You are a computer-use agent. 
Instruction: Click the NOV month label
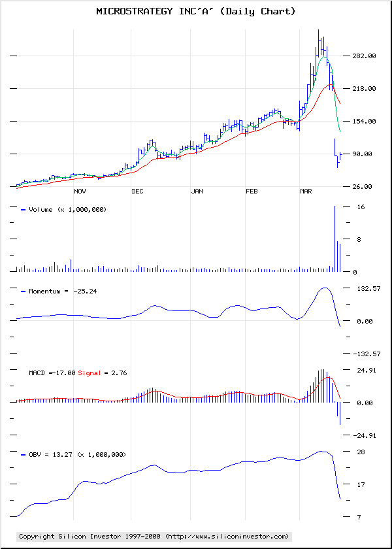coord(80,191)
